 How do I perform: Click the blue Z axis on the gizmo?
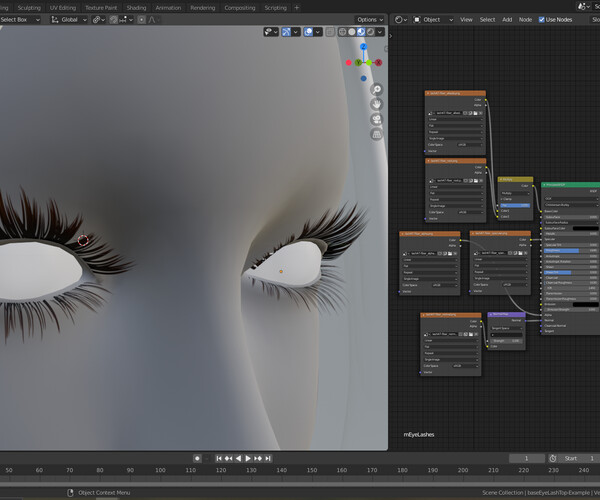(363, 47)
